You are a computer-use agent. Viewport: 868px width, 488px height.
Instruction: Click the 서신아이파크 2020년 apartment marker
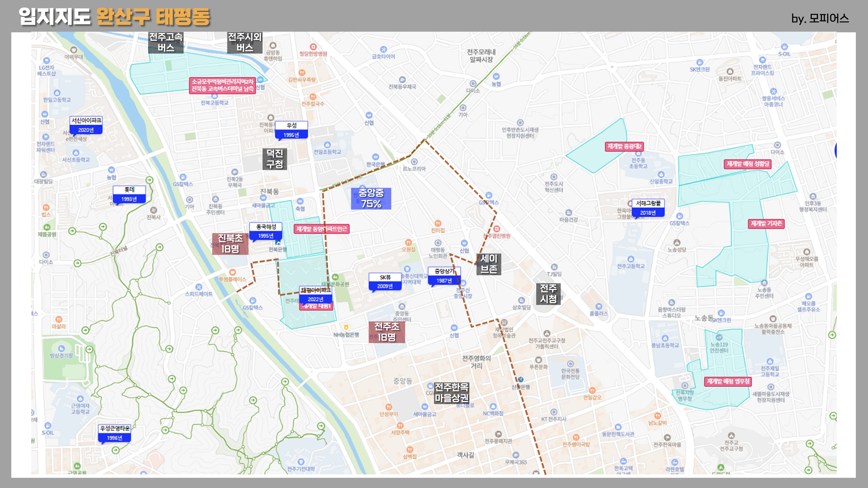click(86, 125)
